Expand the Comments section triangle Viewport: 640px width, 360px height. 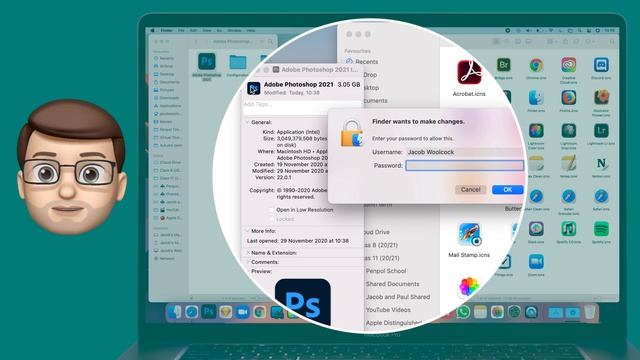tap(247, 262)
